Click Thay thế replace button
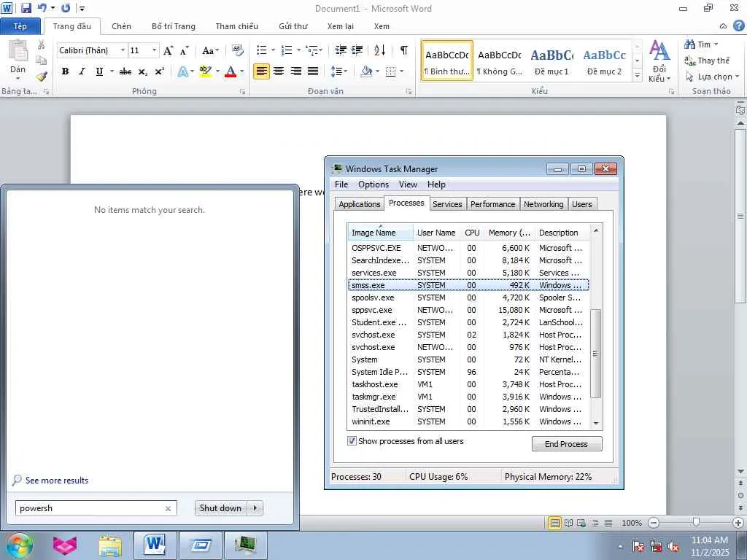Image resolution: width=747 pixels, height=560 pixels. (x=707, y=61)
